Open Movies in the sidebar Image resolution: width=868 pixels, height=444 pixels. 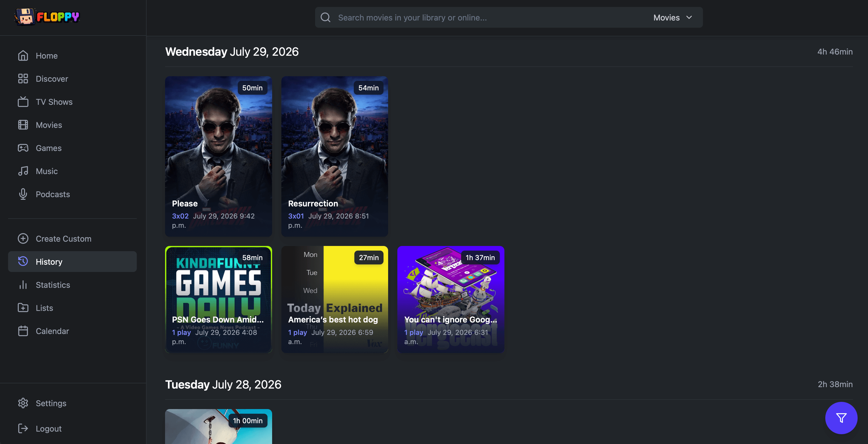coord(72,125)
